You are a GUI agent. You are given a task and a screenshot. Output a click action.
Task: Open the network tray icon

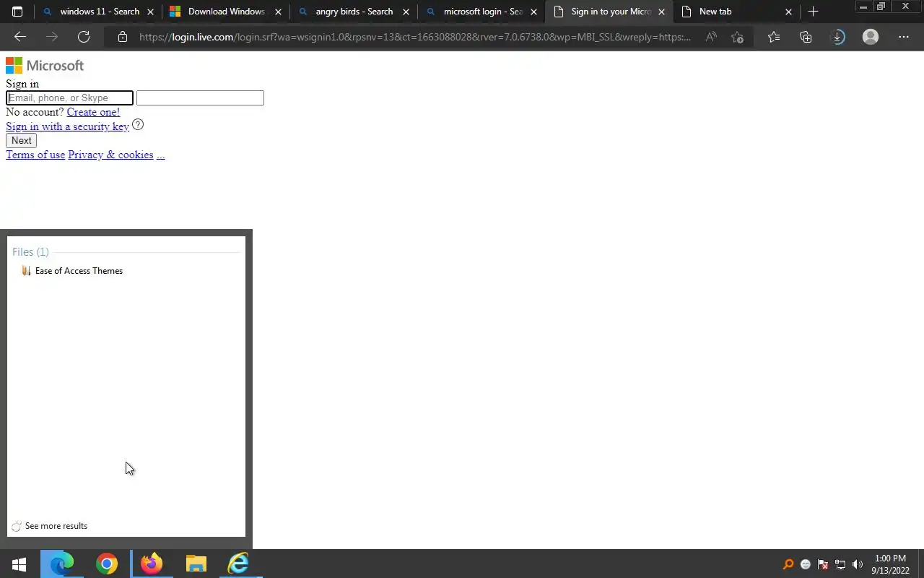(x=840, y=564)
